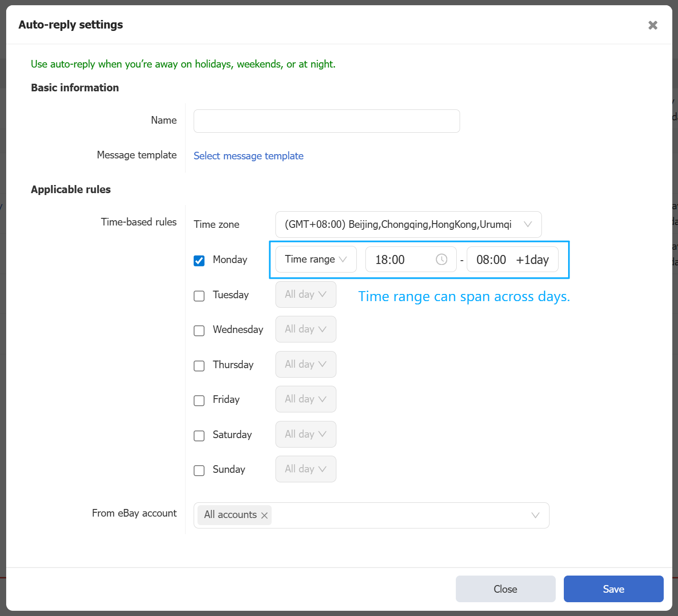Toggle the Sunday checkbox

(x=199, y=470)
